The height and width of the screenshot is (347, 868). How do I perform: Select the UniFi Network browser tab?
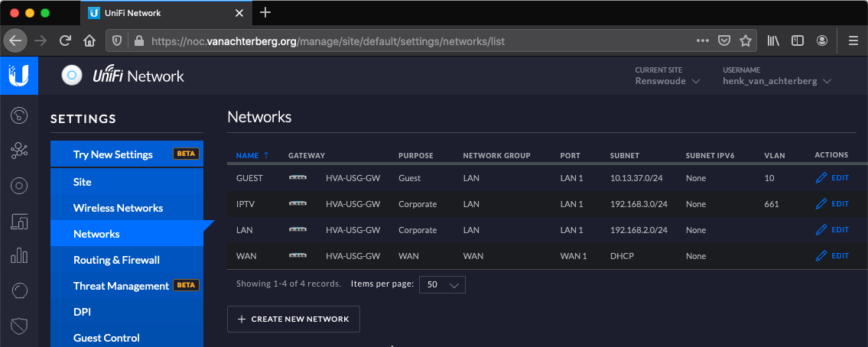click(166, 13)
